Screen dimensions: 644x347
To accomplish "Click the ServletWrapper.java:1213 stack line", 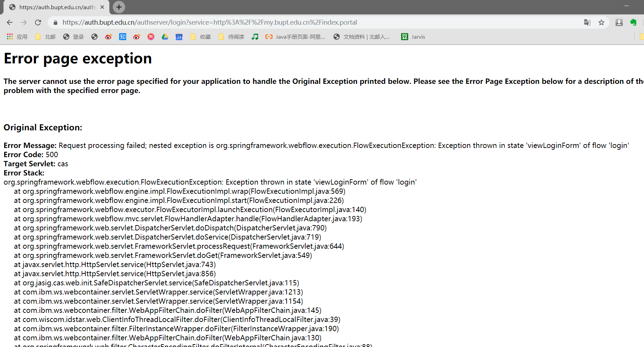I will [159, 292].
